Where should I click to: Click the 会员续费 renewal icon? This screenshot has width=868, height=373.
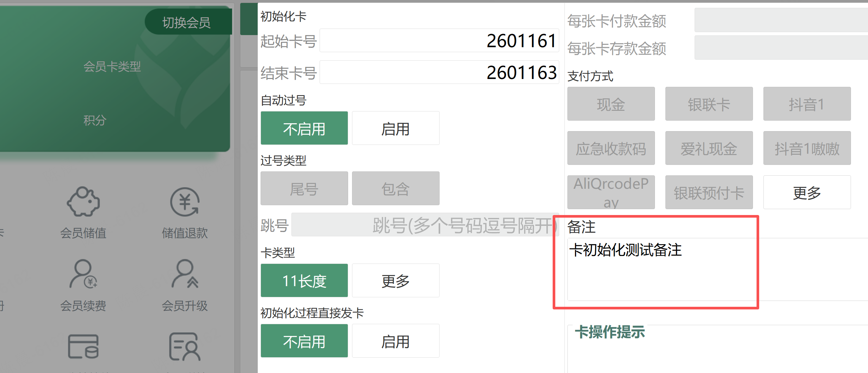[83, 274]
